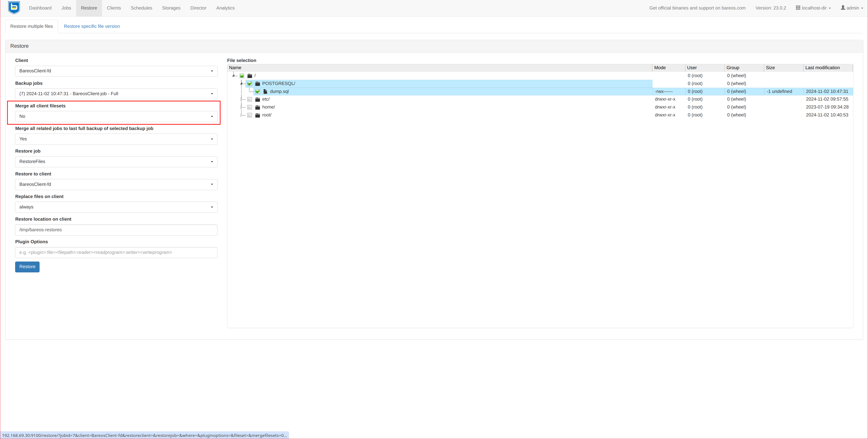Open the Merge all client filesets dropdown
The height and width of the screenshot is (439, 868).
116,116
